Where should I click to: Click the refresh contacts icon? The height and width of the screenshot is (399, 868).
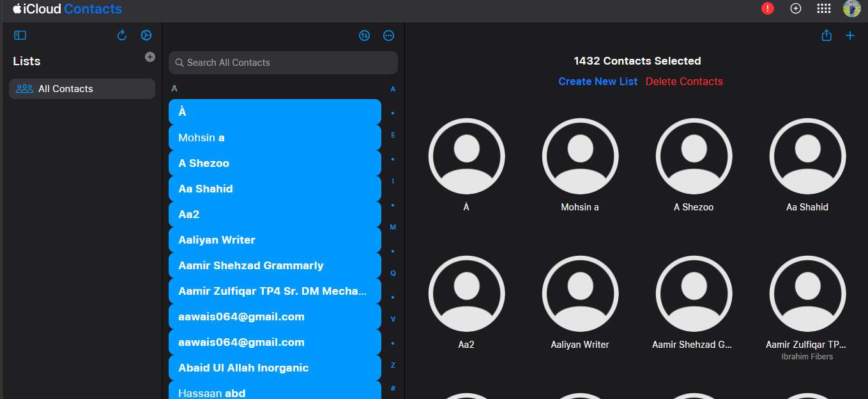(122, 36)
